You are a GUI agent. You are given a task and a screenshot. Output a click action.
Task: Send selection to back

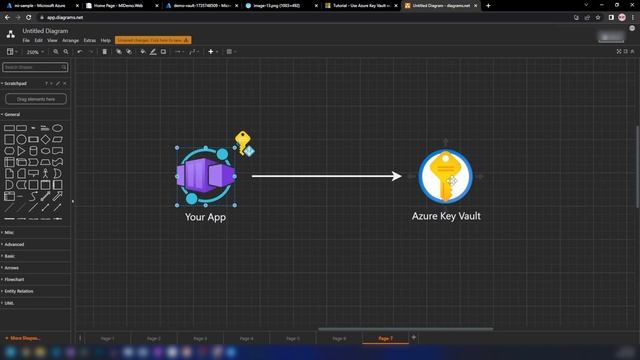[x=129, y=52]
